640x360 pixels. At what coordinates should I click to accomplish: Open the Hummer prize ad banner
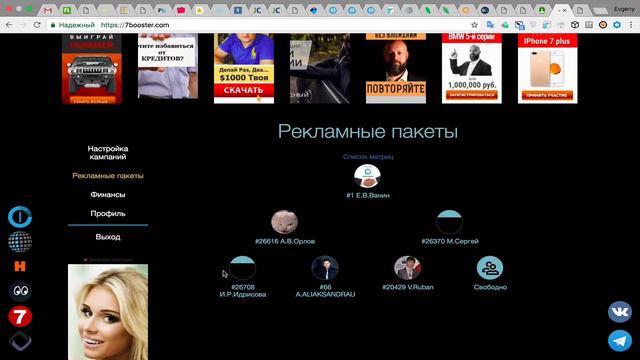(x=92, y=69)
